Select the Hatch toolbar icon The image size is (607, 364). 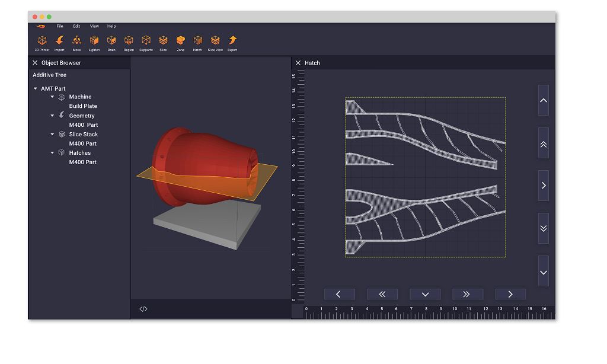197,41
